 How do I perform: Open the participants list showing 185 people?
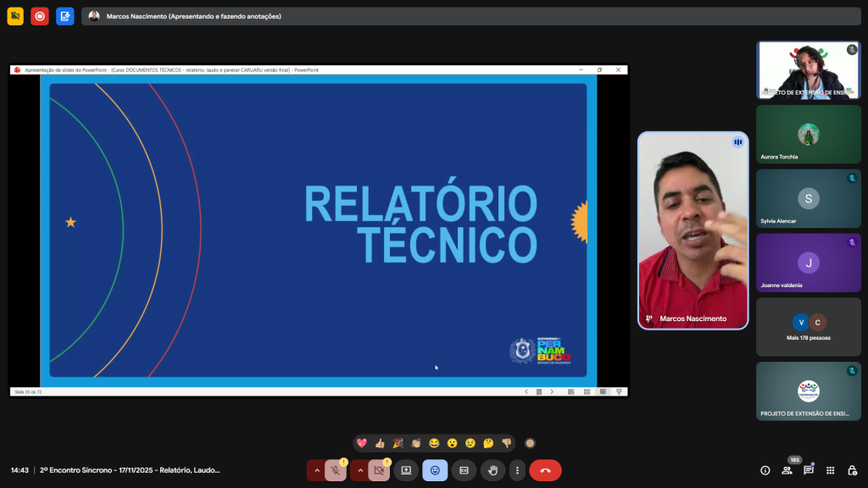(x=787, y=470)
